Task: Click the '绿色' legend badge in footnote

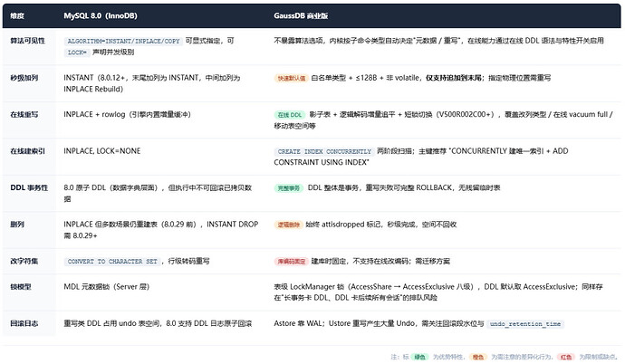Action: click(x=419, y=357)
